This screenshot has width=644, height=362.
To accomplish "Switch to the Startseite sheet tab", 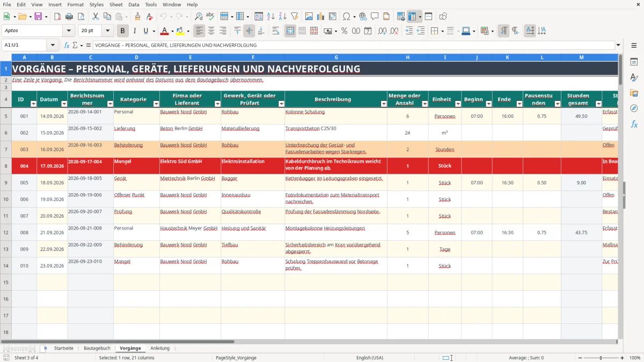I will tap(64, 348).
